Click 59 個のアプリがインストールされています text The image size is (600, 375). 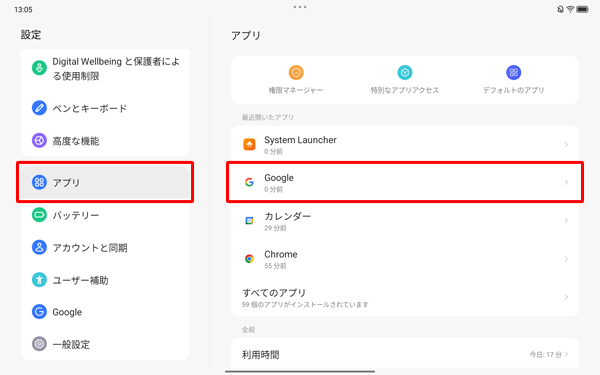[x=305, y=305]
